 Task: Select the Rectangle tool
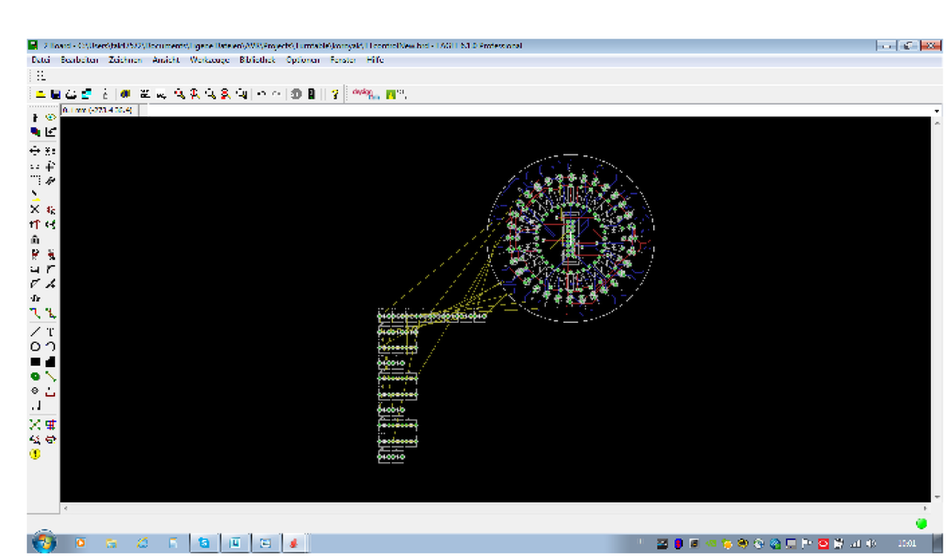(x=35, y=362)
